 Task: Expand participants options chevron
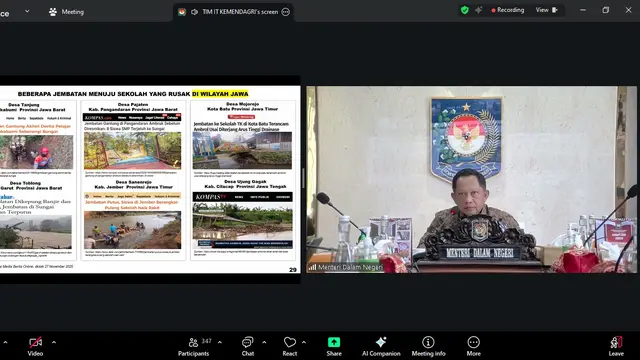click(x=220, y=342)
